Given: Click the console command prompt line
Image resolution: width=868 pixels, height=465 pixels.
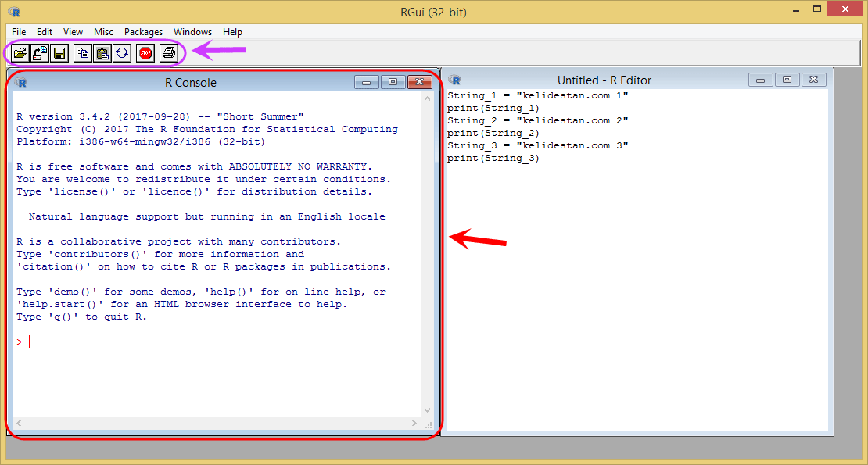Looking at the screenshot, I should (x=217, y=342).
